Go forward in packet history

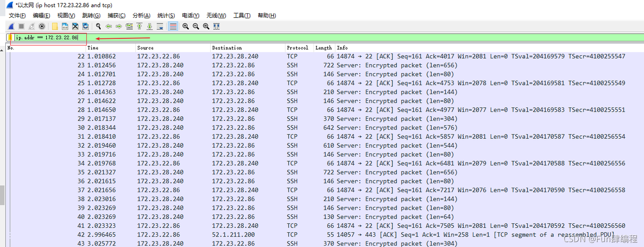coord(119,26)
